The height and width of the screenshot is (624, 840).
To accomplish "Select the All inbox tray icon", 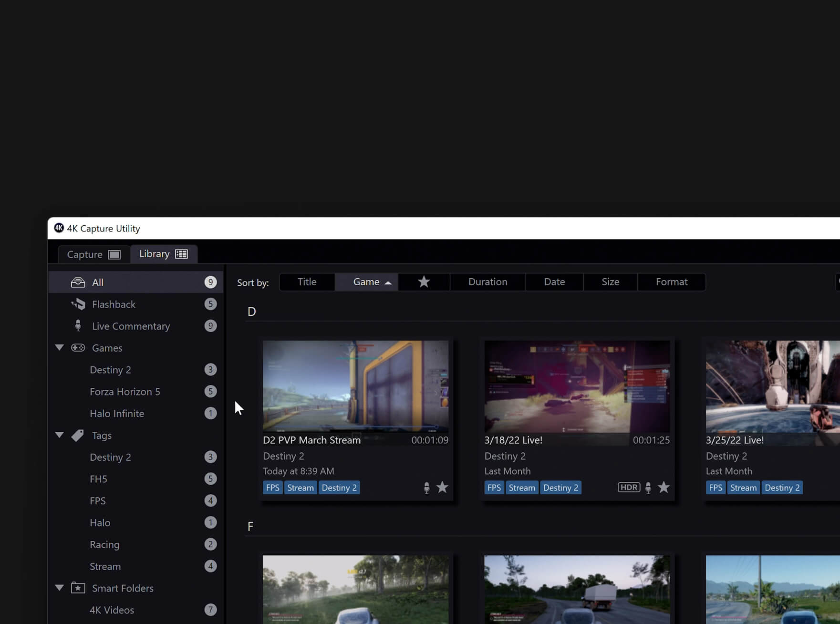I will (x=78, y=282).
